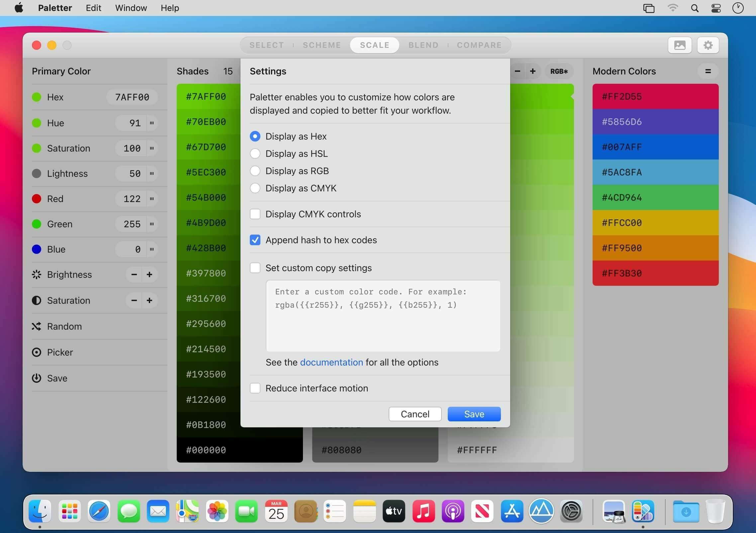This screenshot has height=533, width=756.
Task: Open App Store from the dock
Action: click(512, 511)
